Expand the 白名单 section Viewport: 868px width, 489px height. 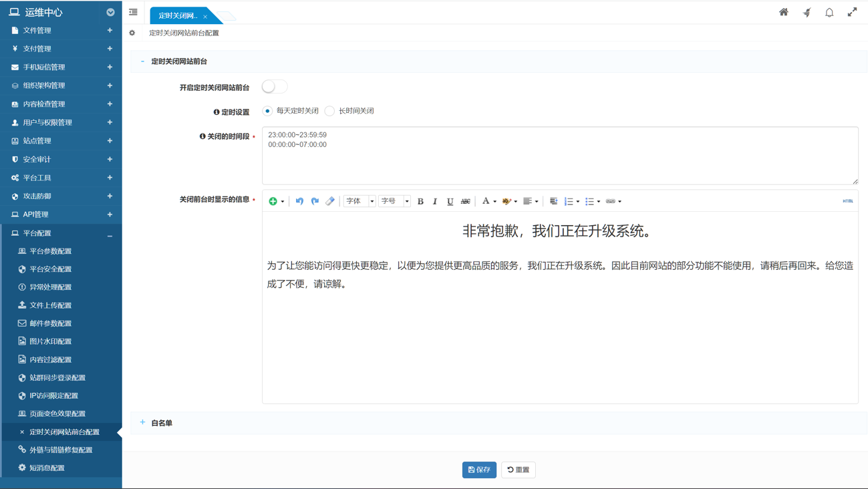pos(161,423)
